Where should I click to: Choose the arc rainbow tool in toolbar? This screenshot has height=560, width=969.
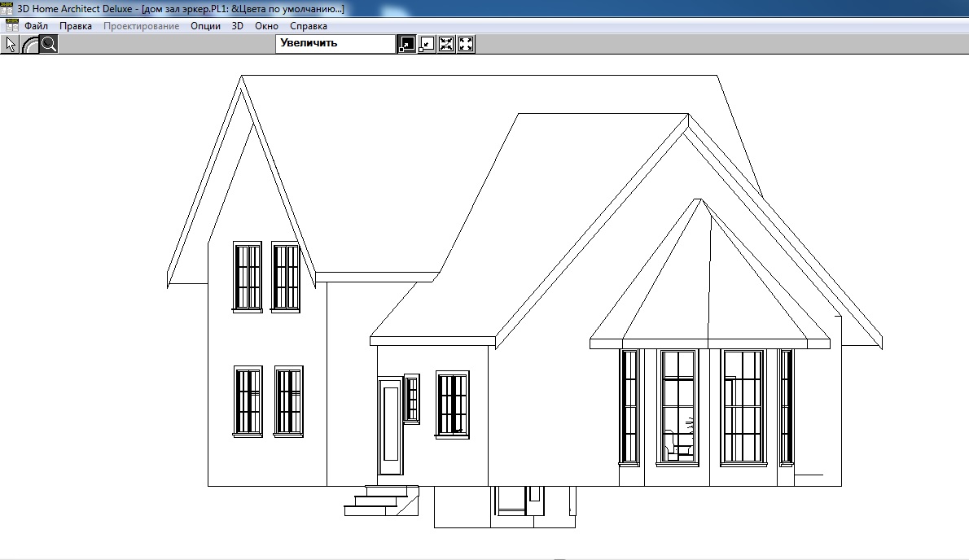29,44
